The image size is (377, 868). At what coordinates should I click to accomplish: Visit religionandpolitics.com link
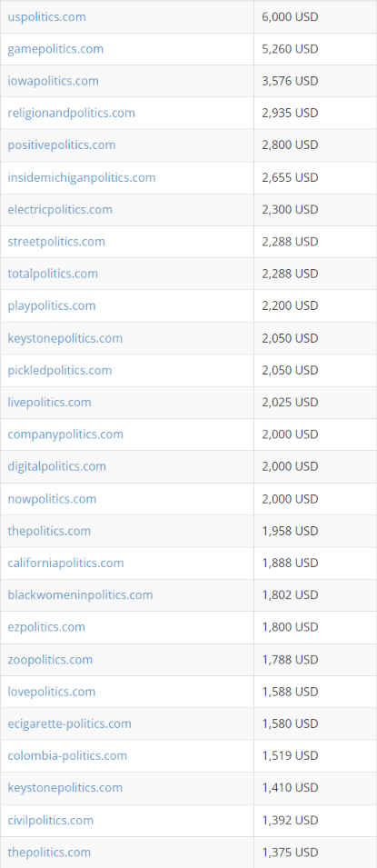(72, 113)
